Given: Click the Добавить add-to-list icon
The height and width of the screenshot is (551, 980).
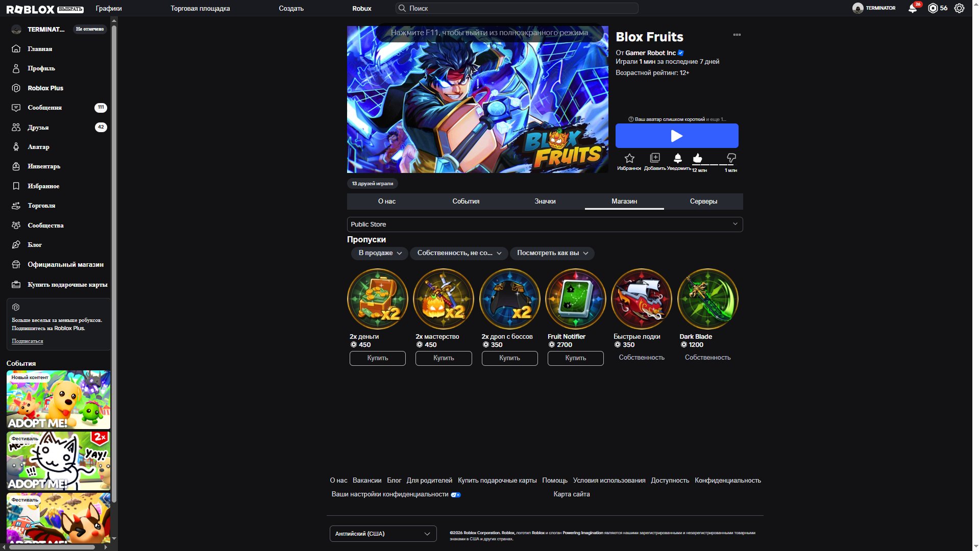Looking at the screenshot, I should tap(655, 158).
